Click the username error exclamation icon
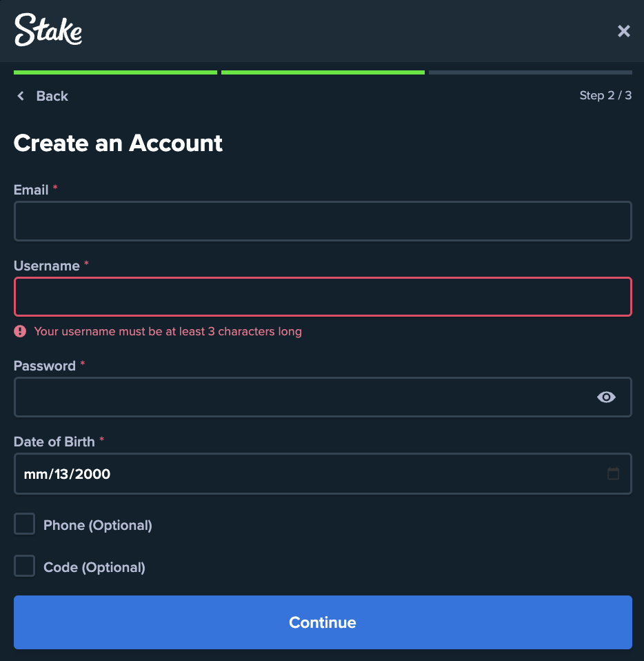Screen dimensions: 644x661 [20, 332]
